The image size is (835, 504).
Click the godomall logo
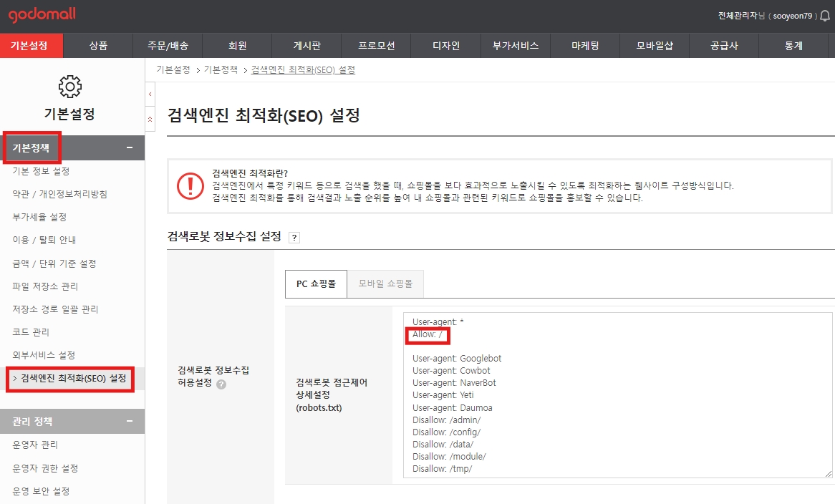[x=42, y=15]
